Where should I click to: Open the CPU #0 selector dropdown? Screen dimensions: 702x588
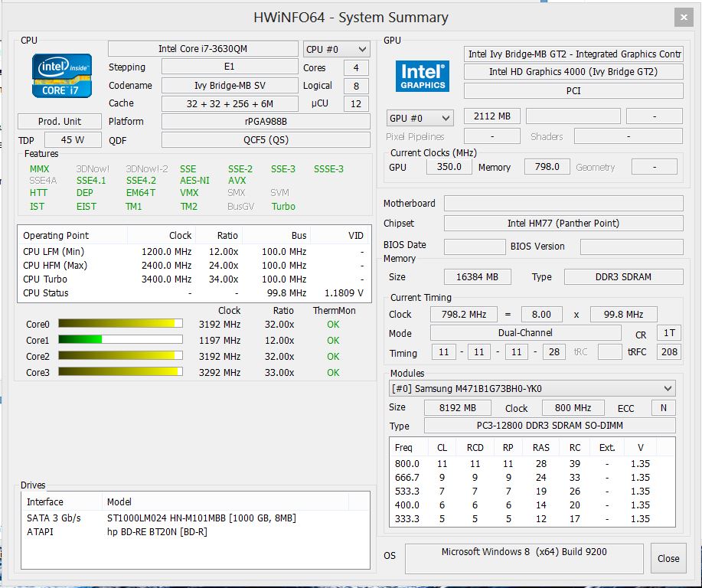[x=337, y=49]
